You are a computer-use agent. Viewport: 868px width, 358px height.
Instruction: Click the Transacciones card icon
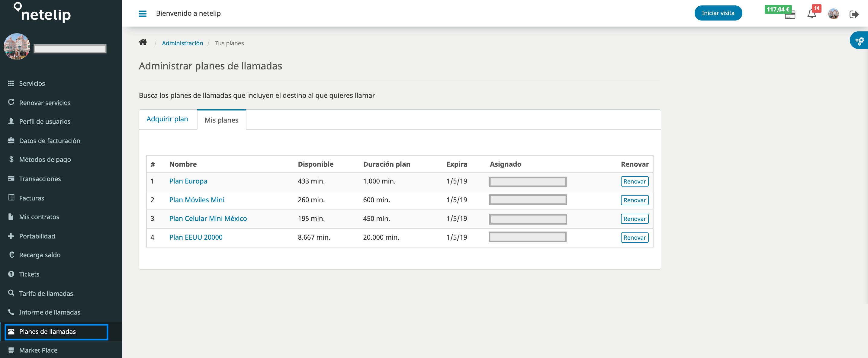[x=11, y=178]
